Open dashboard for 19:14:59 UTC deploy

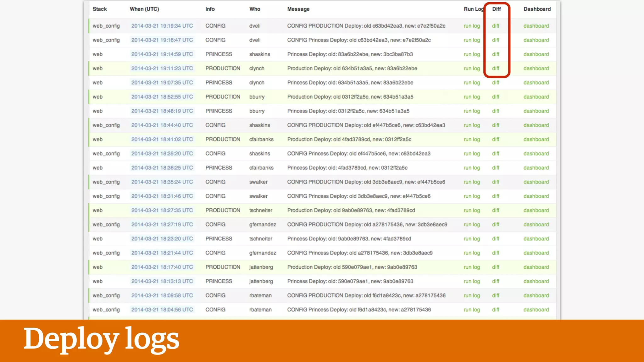coord(536,54)
